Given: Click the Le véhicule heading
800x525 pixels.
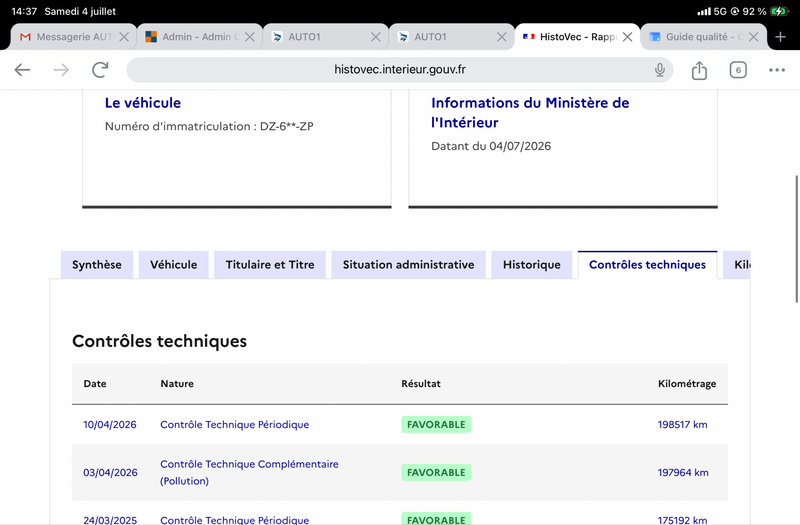Looking at the screenshot, I should point(143,103).
